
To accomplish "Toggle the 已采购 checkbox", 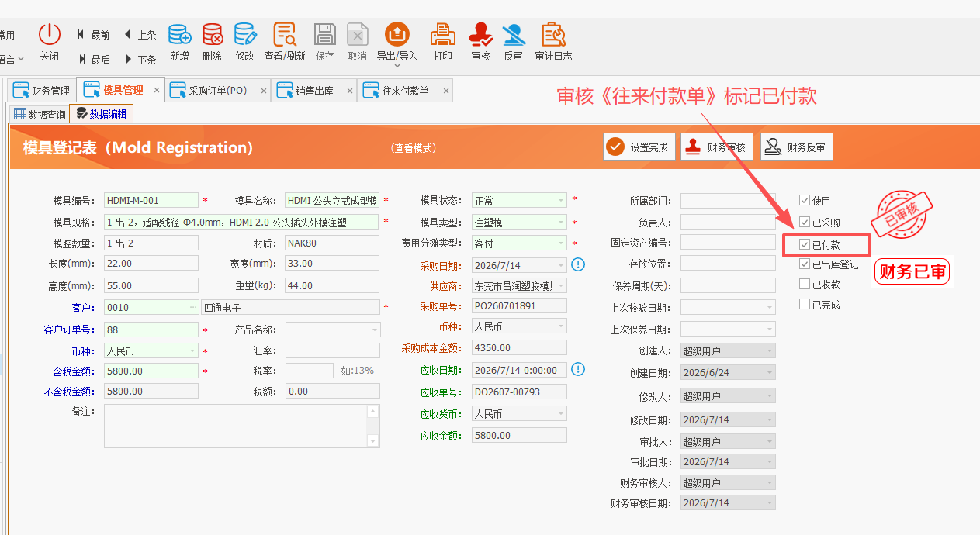I will (805, 223).
